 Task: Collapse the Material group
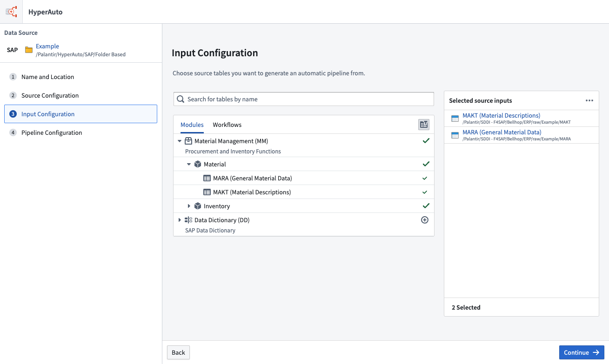click(189, 164)
